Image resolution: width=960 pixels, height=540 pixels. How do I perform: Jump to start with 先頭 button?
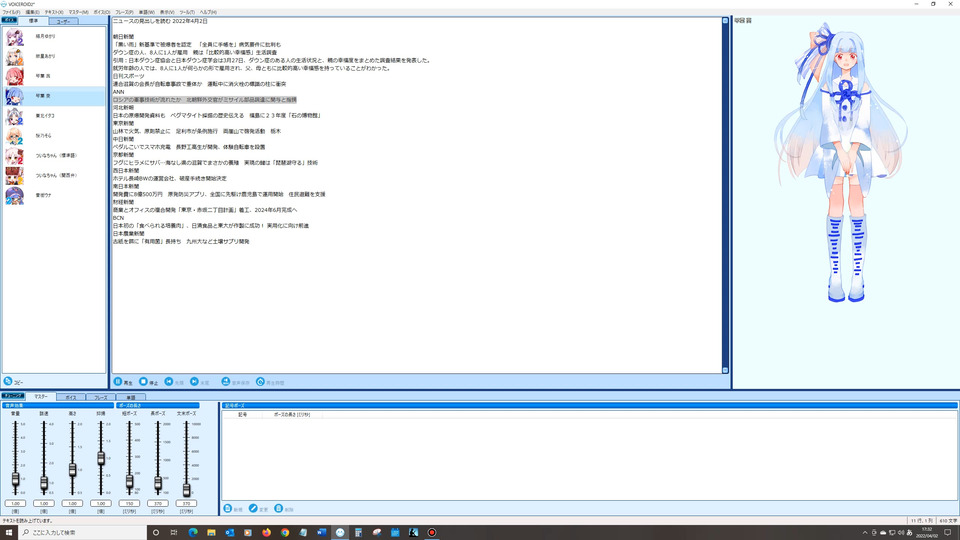174,382
